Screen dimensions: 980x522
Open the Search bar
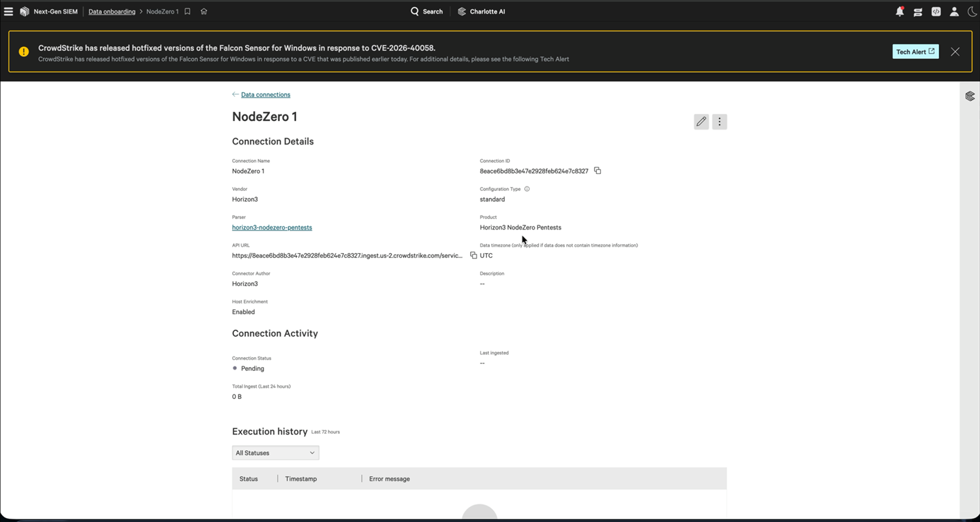tap(426, 12)
